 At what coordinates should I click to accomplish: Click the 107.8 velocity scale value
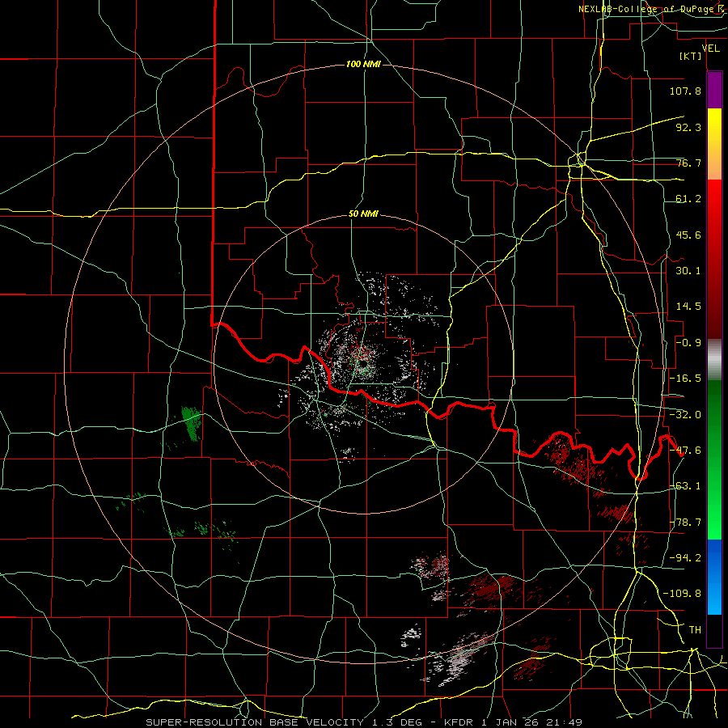point(685,91)
